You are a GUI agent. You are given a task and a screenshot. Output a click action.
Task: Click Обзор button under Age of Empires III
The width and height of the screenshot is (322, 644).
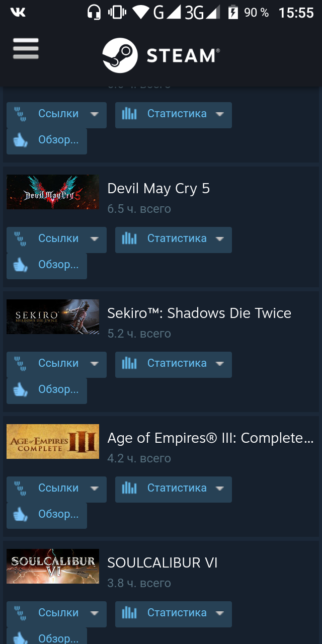point(47,515)
